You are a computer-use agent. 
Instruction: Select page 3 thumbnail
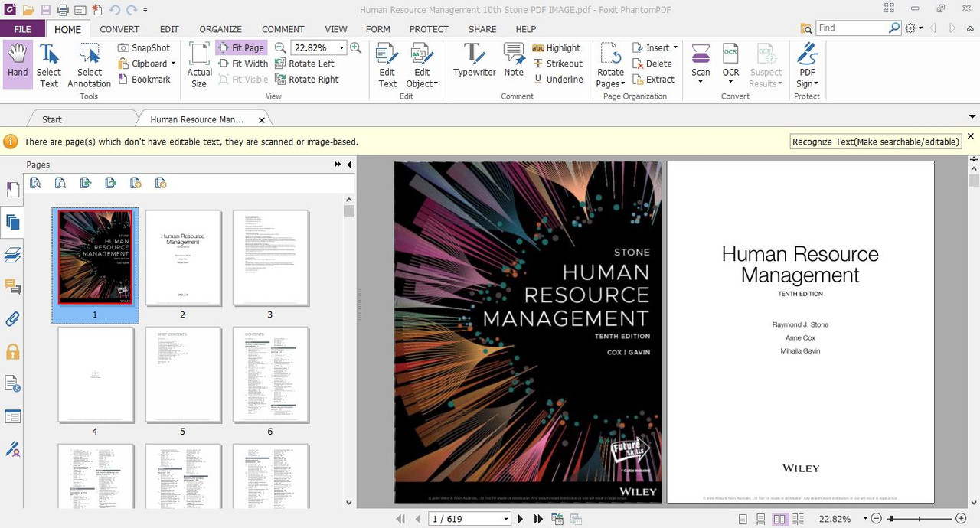pyautogui.click(x=270, y=258)
